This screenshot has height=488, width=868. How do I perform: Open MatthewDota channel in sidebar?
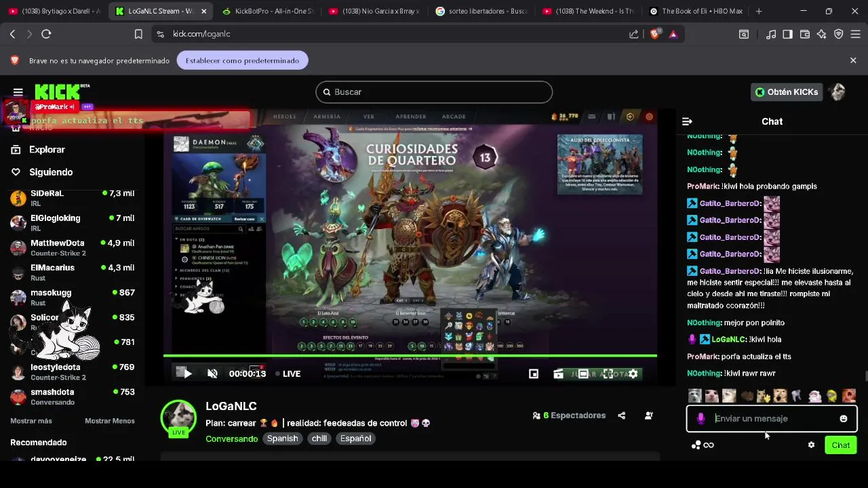point(73,247)
